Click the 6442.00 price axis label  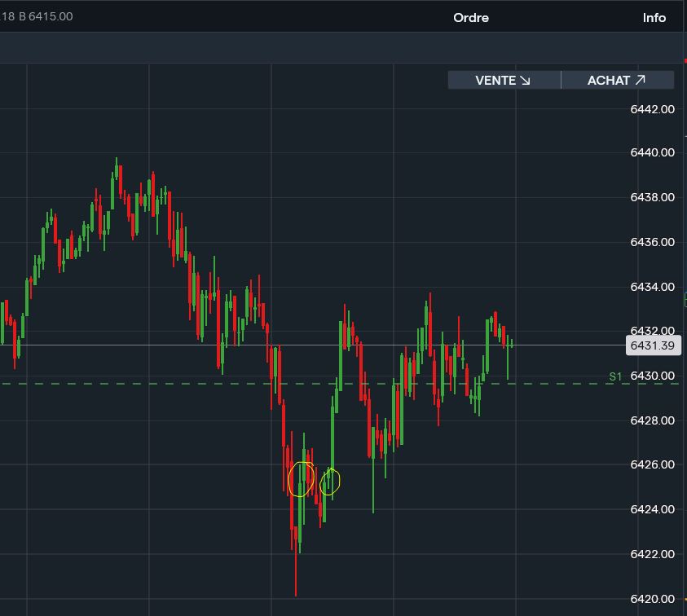pyautogui.click(x=652, y=109)
